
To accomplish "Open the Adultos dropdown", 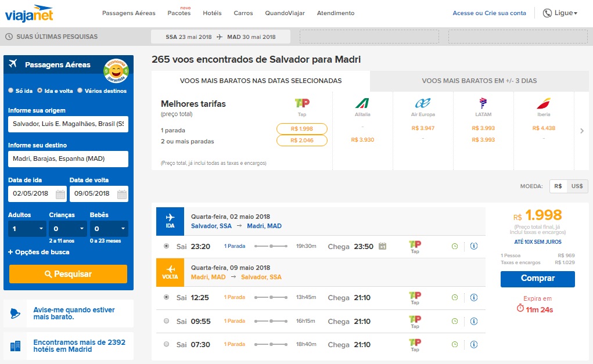I will click(x=27, y=229).
